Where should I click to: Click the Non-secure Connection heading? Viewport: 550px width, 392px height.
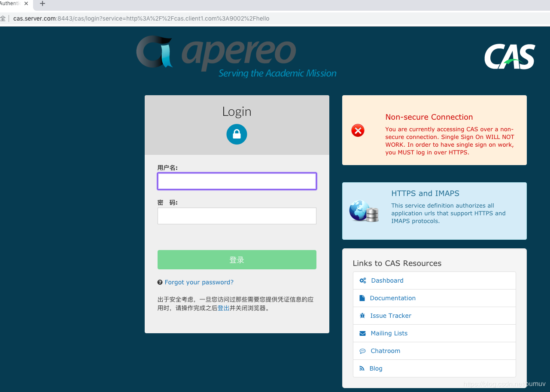pos(429,117)
